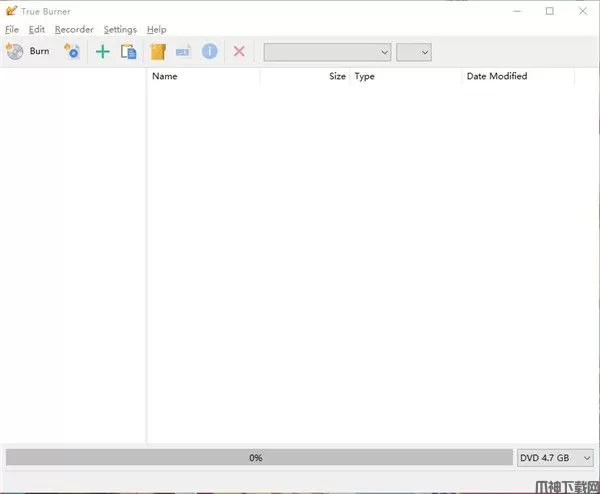Click the paste clipboard icon in toolbar
600x494 pixels.
pos(128,51)
